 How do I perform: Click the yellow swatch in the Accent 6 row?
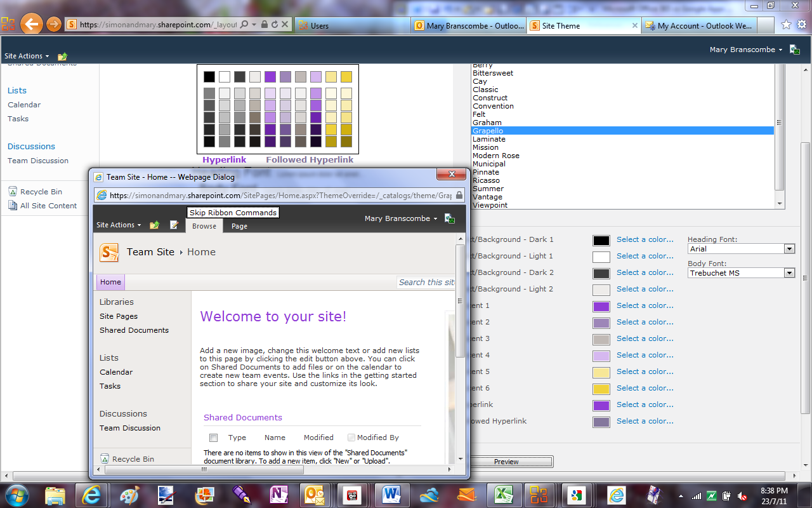coord(601,389)
